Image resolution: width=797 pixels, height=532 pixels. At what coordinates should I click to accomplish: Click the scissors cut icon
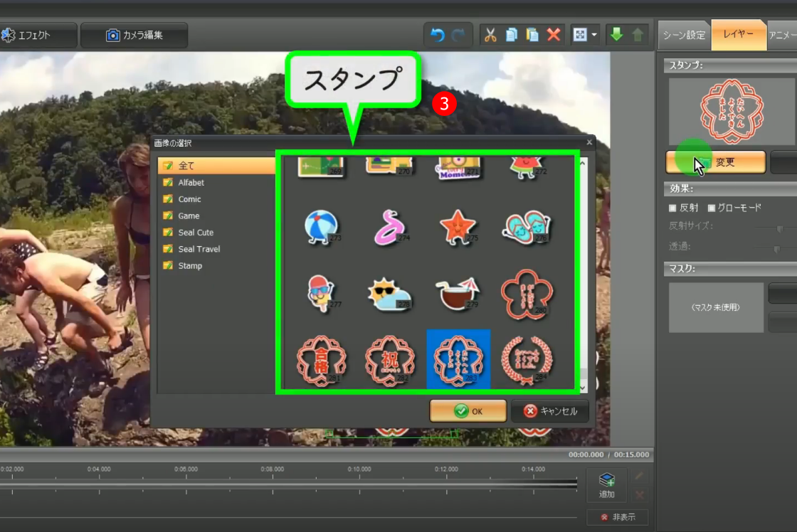coord(490,35)
